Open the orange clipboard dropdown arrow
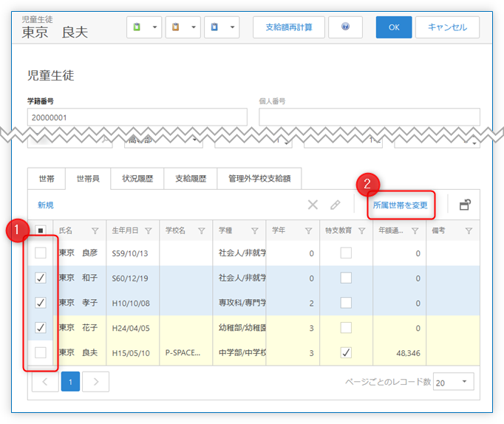 pyautogui.click(x=194, y=27)
